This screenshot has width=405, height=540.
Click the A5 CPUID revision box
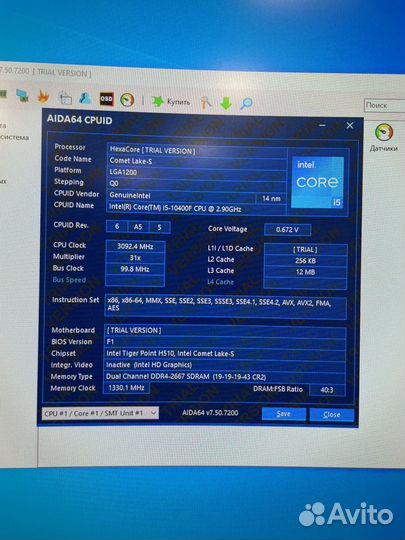[138, 227]
